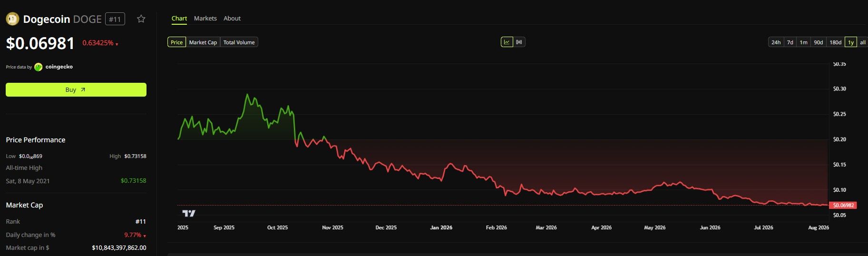Screen dimensions: 868x256
Task: Select the Total Volume data view
Action: (239, 42)
